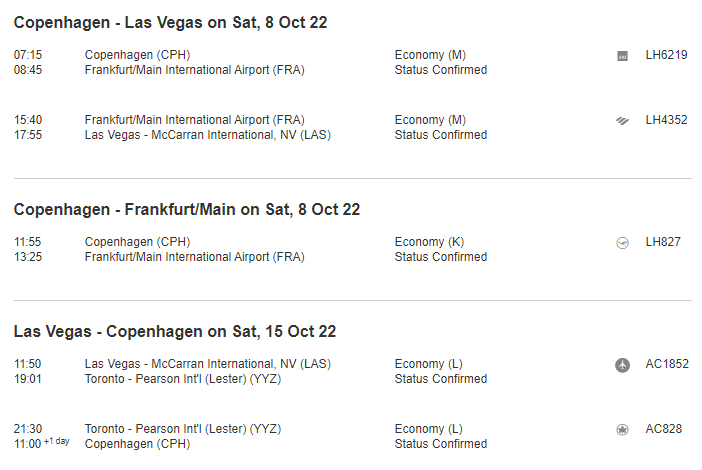Click the Economy (K) fare class text
The width and height of the screenshot is (702, 470).
tap(430, 242)
